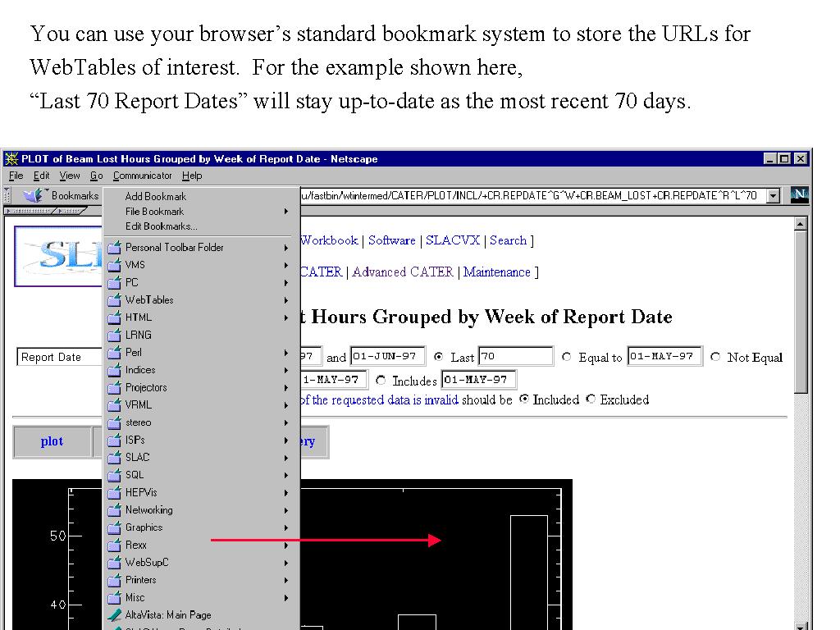
Task: Click the Last value field containing 70
Action: (x=515, y=357)
